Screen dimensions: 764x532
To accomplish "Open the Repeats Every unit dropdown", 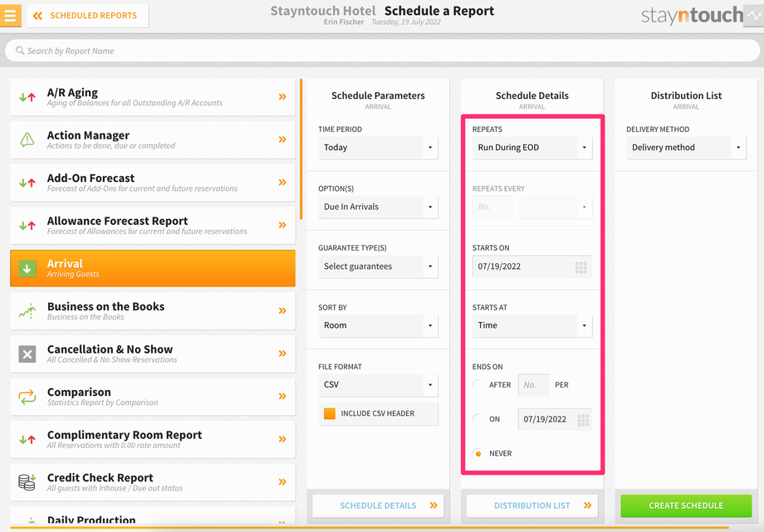I will [x=556, y=207].
